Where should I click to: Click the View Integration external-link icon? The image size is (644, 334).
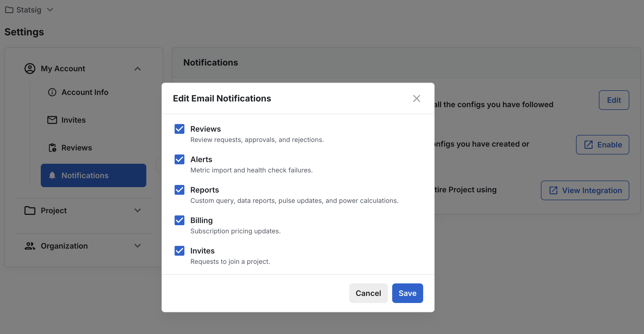pos(553,190)
